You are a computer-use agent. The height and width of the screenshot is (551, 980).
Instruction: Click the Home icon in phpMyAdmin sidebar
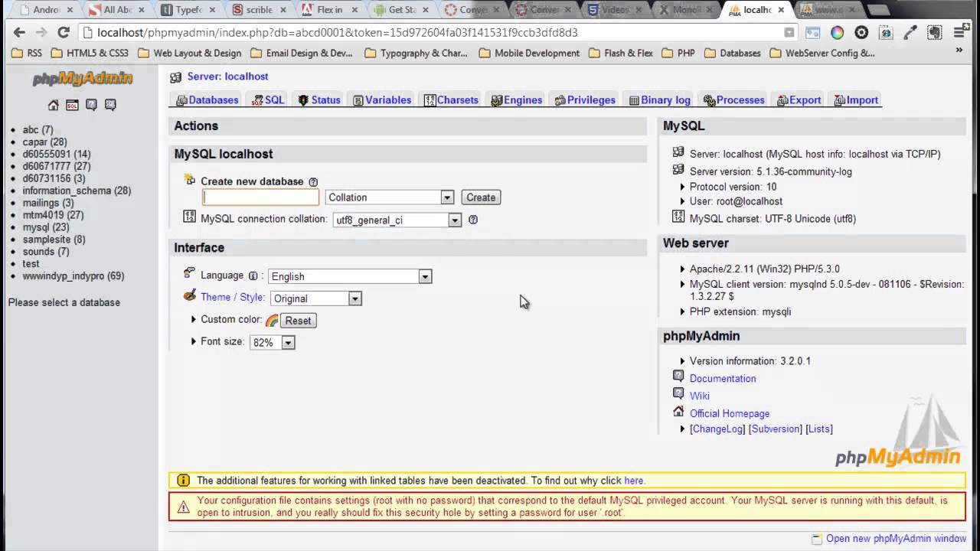[x=53, y=105]
